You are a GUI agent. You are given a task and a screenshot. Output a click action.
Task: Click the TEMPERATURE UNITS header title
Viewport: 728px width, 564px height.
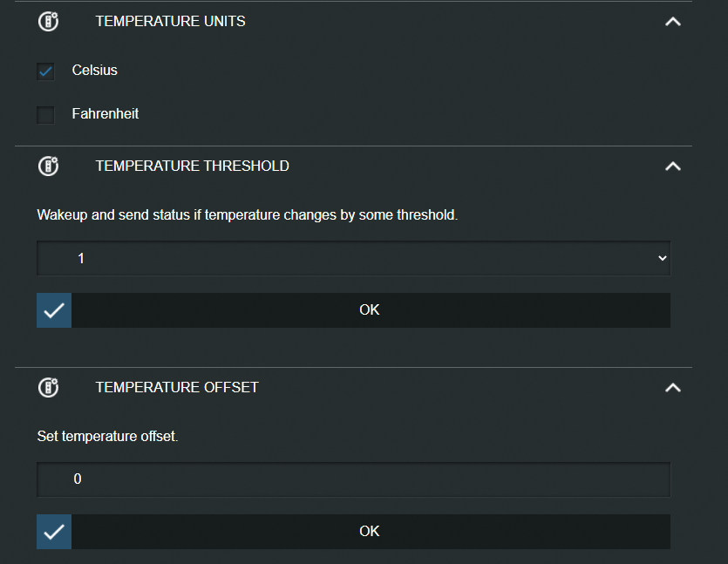[x=170, y=21]
